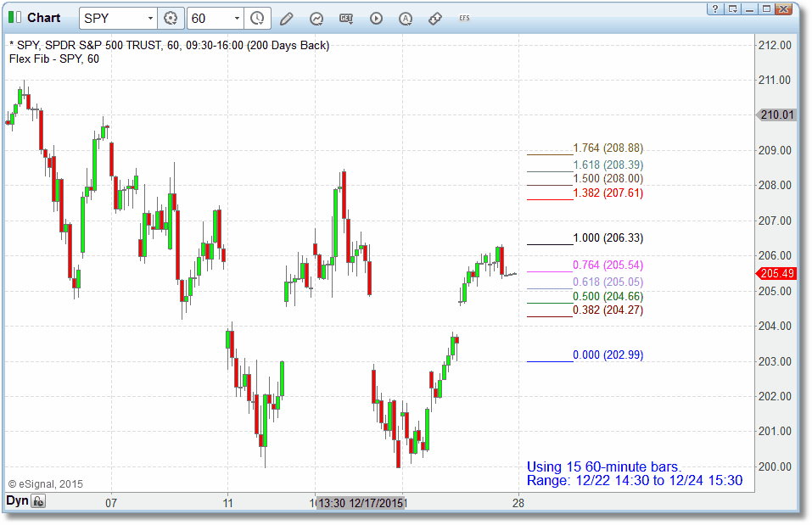Select the 0.000 (202.99) Fibonacci level
Image resolution: width=812 pixels, height=525 pixels.
point(608,355)
